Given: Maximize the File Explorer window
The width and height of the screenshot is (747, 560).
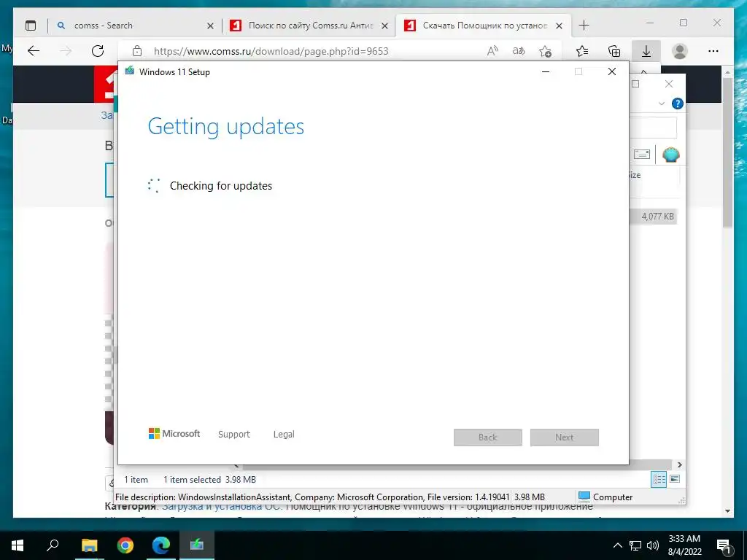Looking at the screenshot, I should [x=635, y=84].
